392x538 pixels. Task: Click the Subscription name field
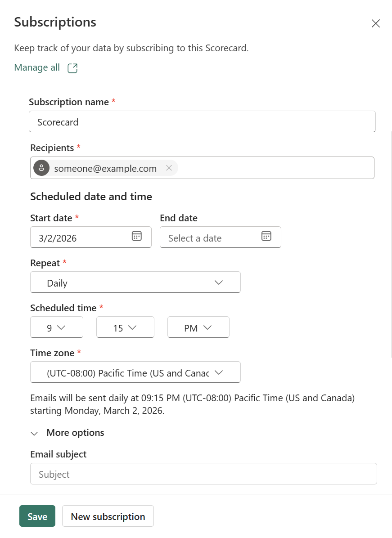click(x=202, y=121)
